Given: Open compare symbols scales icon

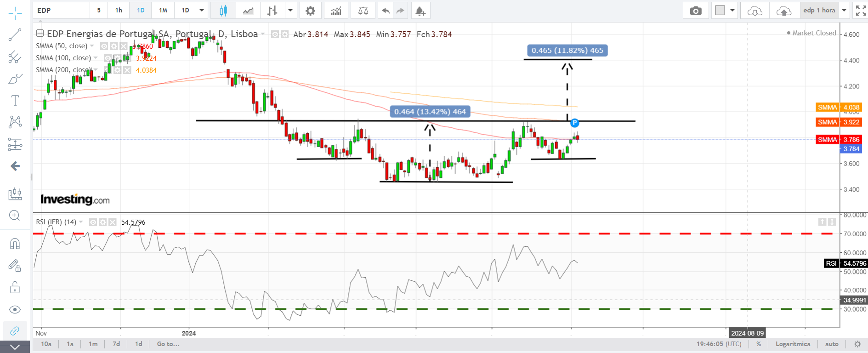Looking at the screenshot, I should tap(363, 11).
